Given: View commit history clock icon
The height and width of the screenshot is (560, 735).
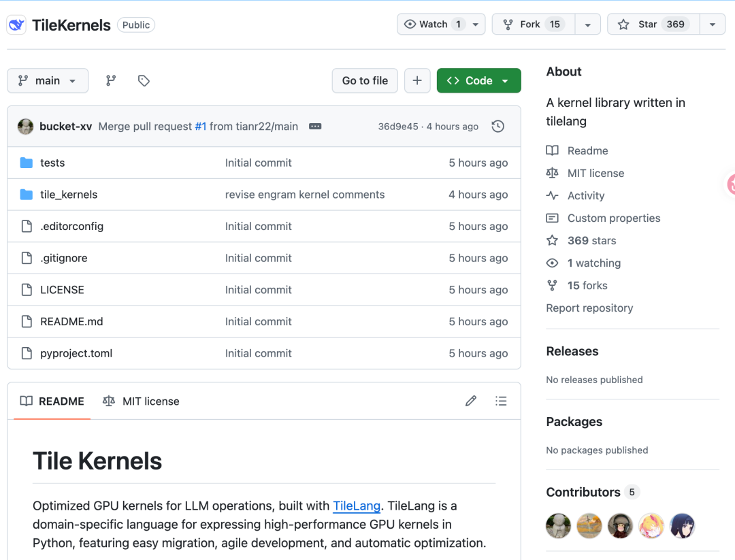Looking at the screenshot, I should point(498,127).
